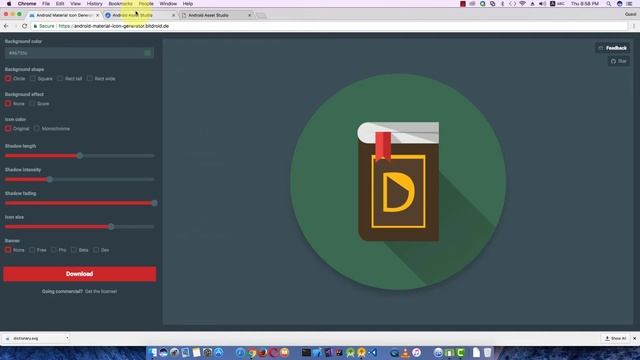This screenshot has width=640, height=360.
Task: Click the red Download button
Action: coord(80,274)
